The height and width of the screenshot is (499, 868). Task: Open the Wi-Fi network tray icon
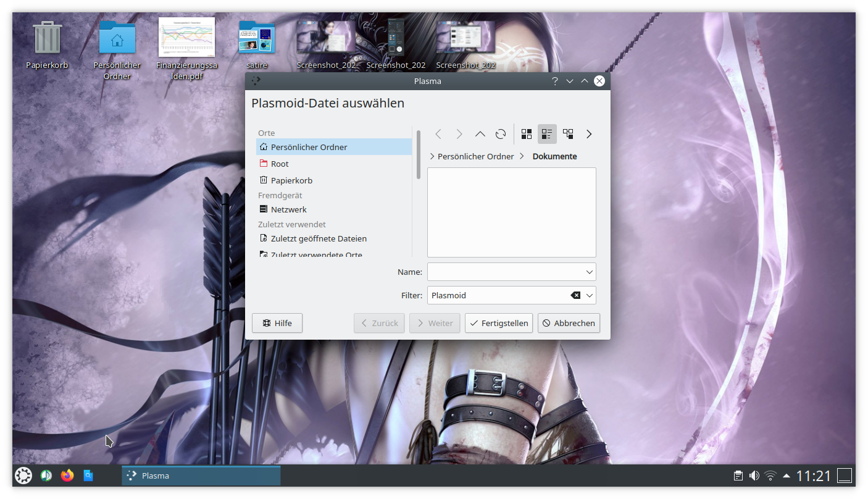[x=770, y=476]
